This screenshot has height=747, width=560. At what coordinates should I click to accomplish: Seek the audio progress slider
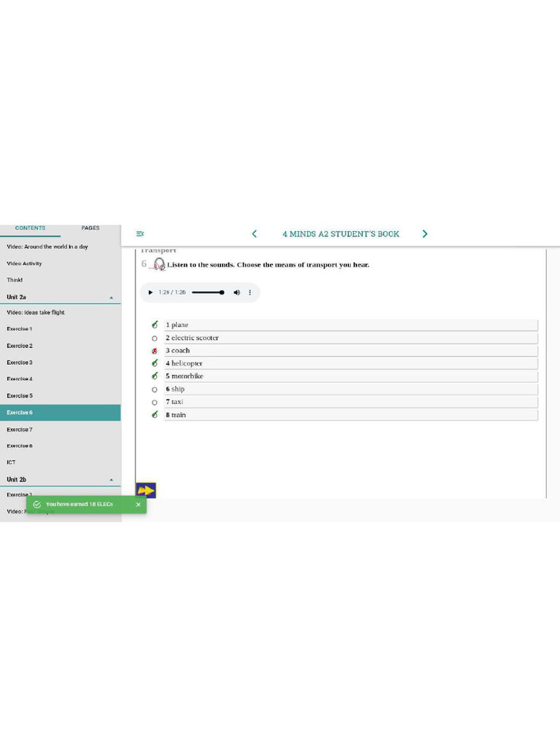point(208,293)
